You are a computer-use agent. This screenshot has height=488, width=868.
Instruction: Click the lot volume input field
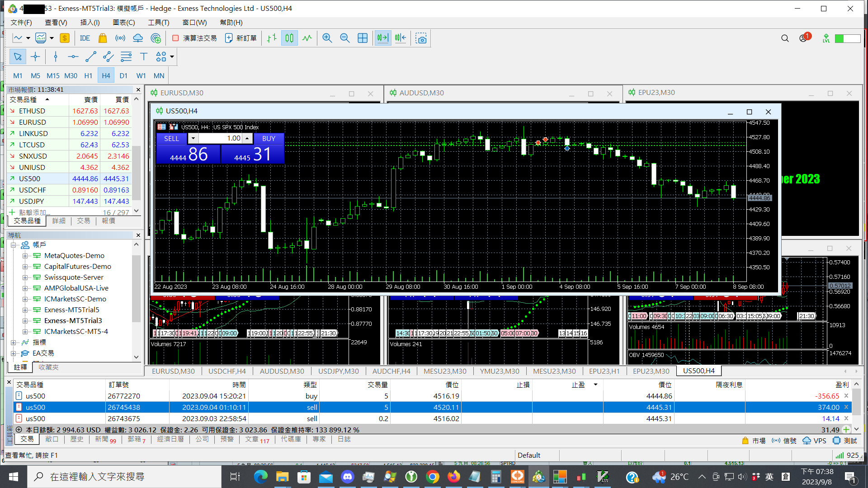point(221,138)
